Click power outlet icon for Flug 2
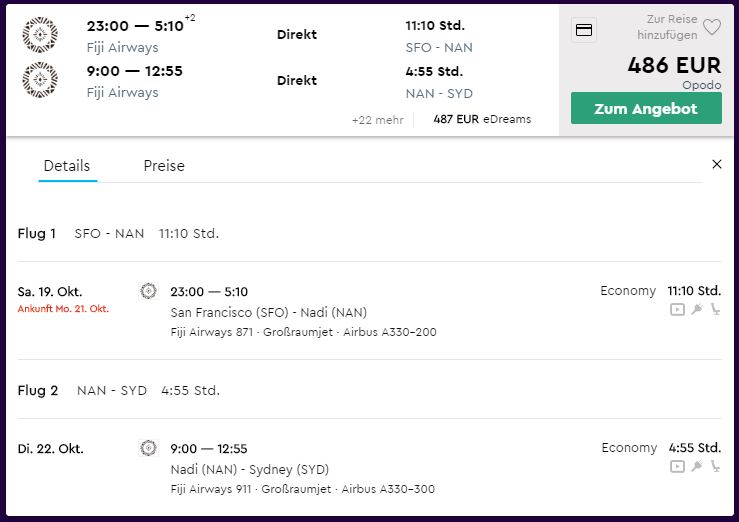The height and width of the screenshot is (522, 739). pos(697,466)
